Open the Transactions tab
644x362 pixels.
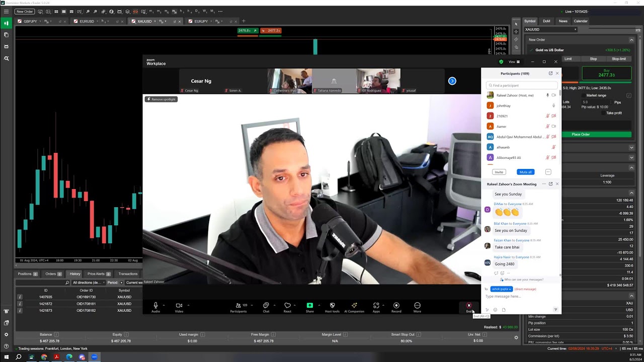click(x=128, y=274)
